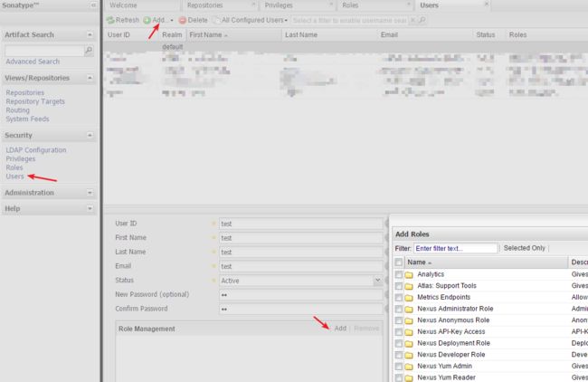Screen dimensions: 588x382
Task: Toggle the select-all roles header checkbox
Action: click(x=398, y=263)
